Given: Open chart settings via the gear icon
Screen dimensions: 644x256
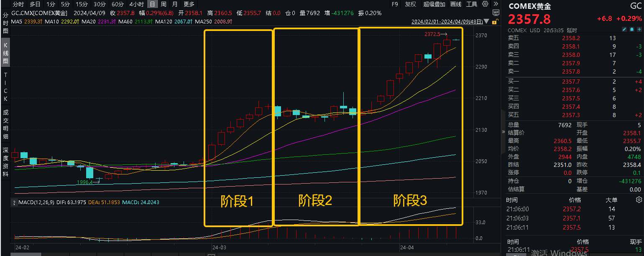Looking at the screenshot, I should [x=485, y=4].
